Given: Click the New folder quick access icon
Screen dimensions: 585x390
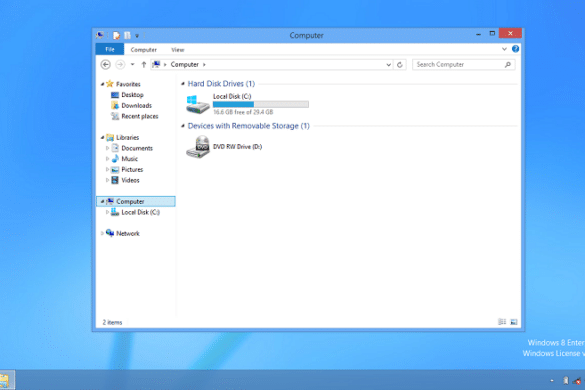Looking at the screenshot, I should pos(128,35).
